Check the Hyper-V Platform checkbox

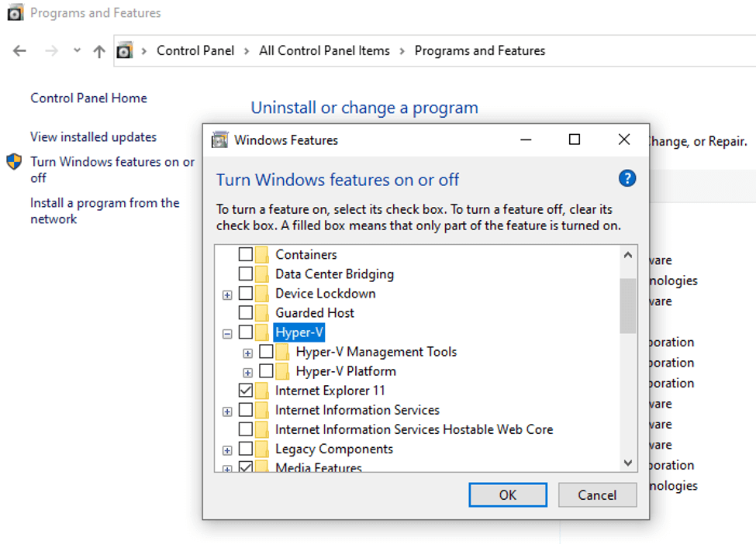(x=268, y=371)
